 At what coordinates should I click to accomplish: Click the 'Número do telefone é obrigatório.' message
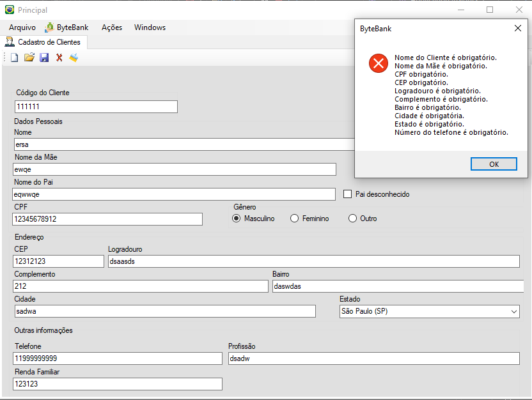pyautogui.click(x=451, y=132)
